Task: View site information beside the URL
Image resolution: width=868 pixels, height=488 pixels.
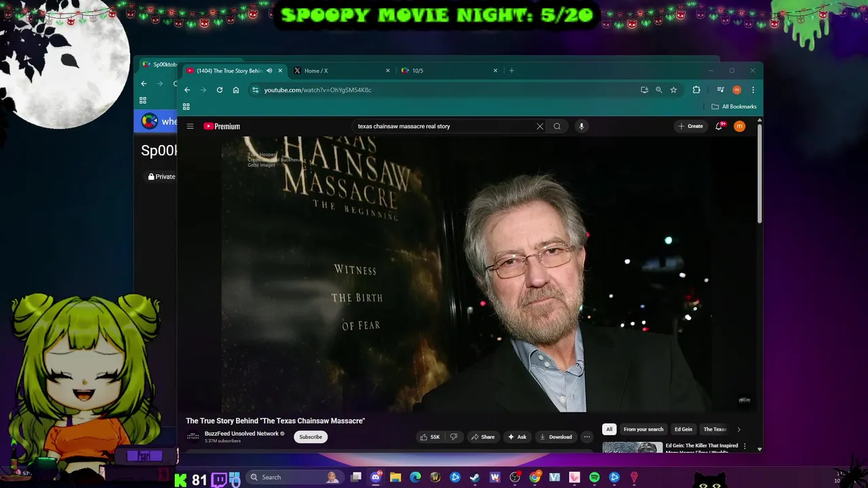Action: [x=255, y=89]
